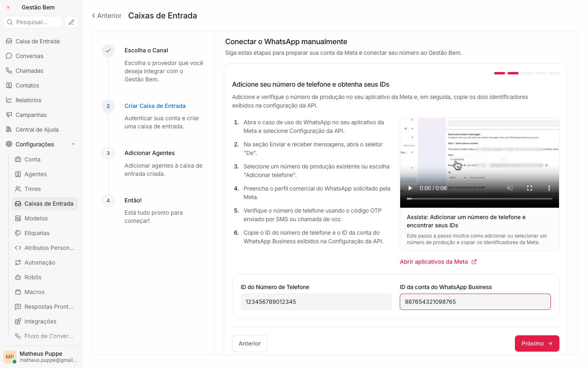Focus the Pesquisar search field
This screenshot has height=368, width=588.
(x=32, y=22)
